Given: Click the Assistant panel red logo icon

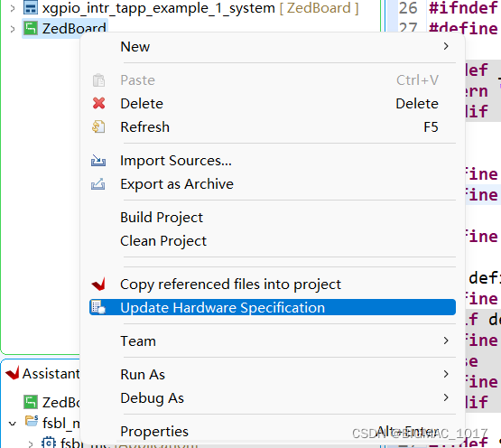Looking at the screenshot, I should (13, 373).
